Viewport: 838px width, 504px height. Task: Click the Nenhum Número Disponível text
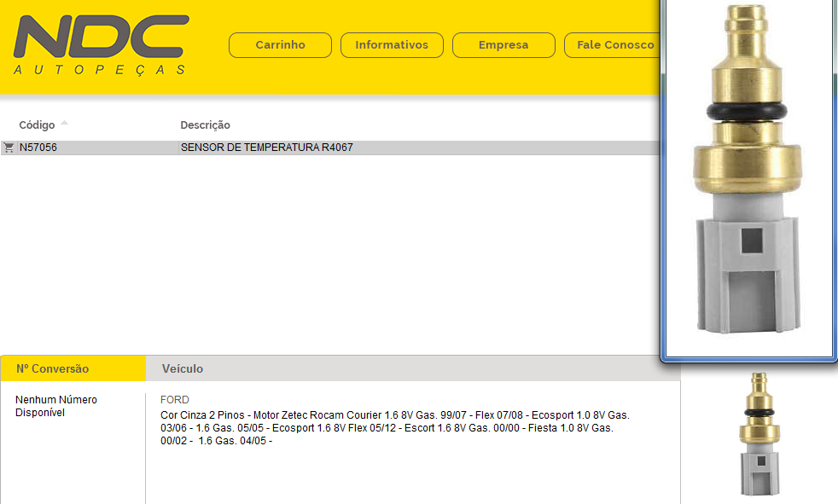click(x=56, y=406)
